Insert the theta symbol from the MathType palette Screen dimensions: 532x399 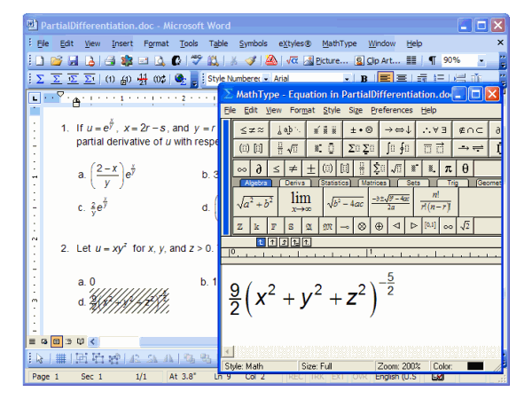click(465, 168)
